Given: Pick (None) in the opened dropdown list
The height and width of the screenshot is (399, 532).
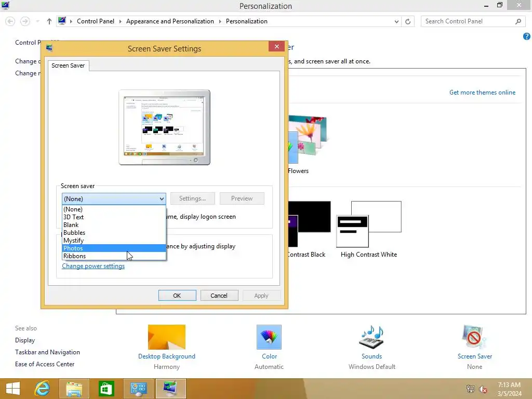Looking at the screenshot, I should [114, 209].
